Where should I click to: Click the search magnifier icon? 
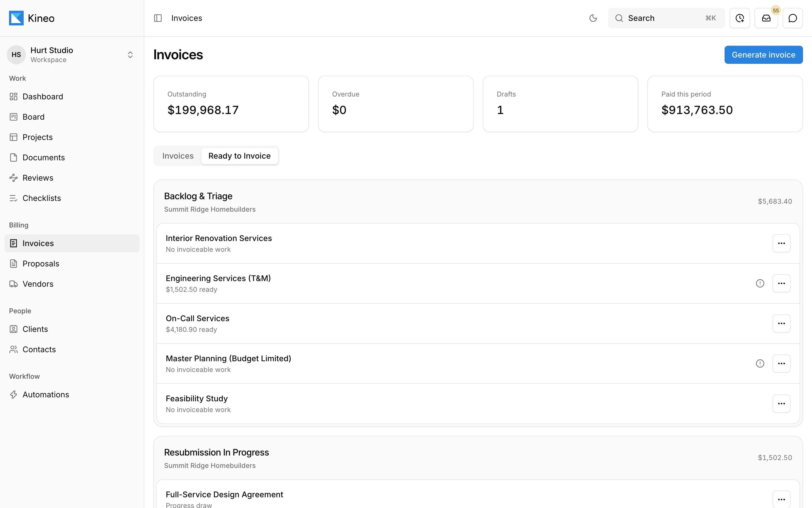(619, 18)
